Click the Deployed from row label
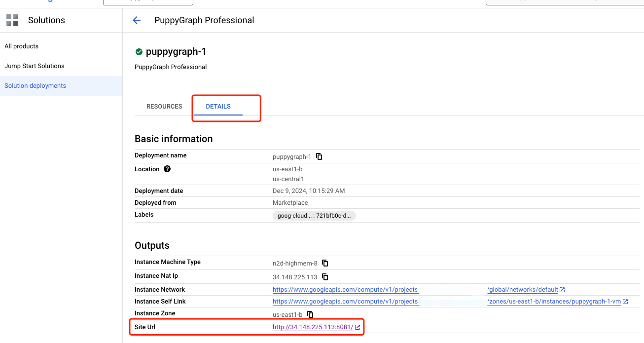The image size is (644, 343). point(155,203)
